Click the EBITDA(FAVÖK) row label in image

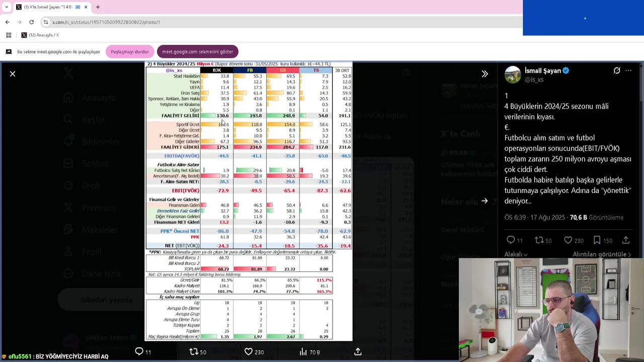pos(182,156)
